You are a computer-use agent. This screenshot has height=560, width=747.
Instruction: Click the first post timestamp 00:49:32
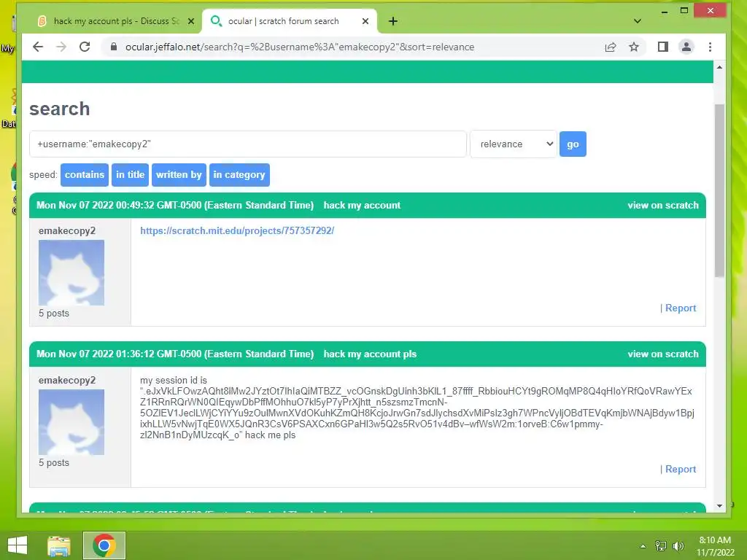click(175, 205)
